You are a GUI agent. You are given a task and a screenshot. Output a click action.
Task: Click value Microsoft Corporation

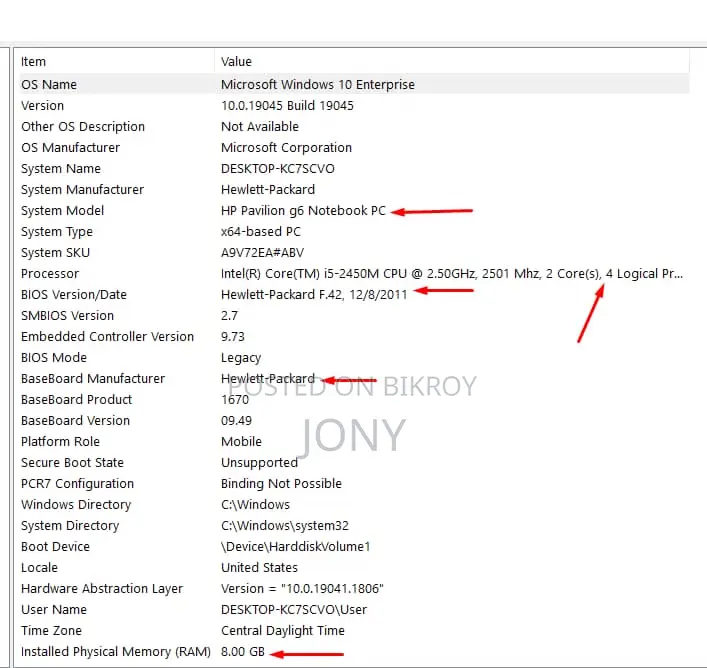[286, 148]
